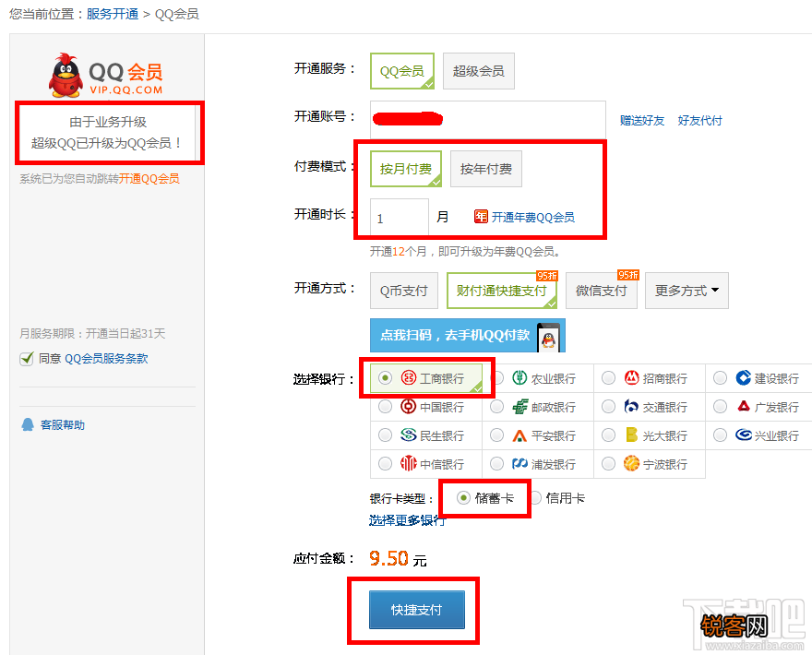Click the 中国银行 logo icon
The width and height of the screenshot is (812, 655).
coord(409,407)
